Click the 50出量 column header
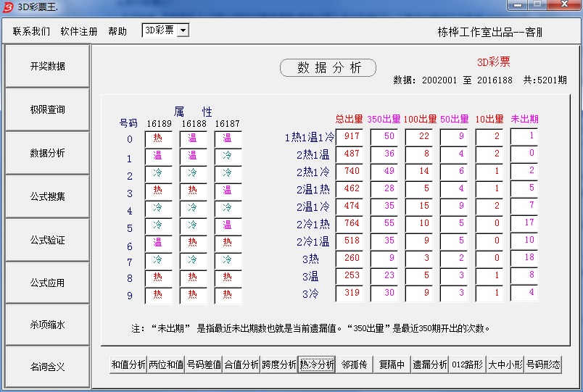Screen dimensions: 583x392 click(455, 120)
